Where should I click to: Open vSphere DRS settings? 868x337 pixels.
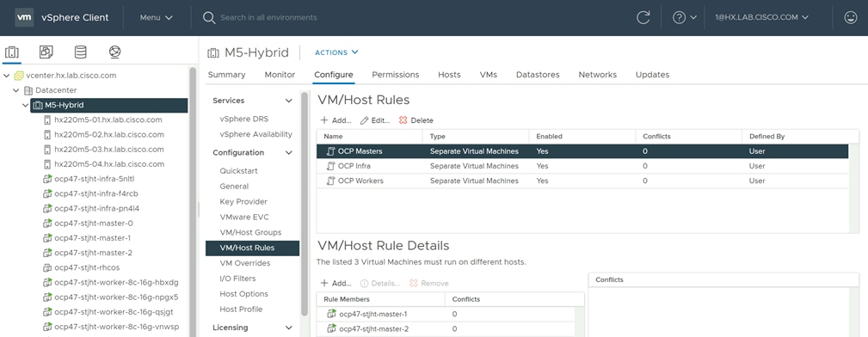pyautogui.click(x=243, y=119)
